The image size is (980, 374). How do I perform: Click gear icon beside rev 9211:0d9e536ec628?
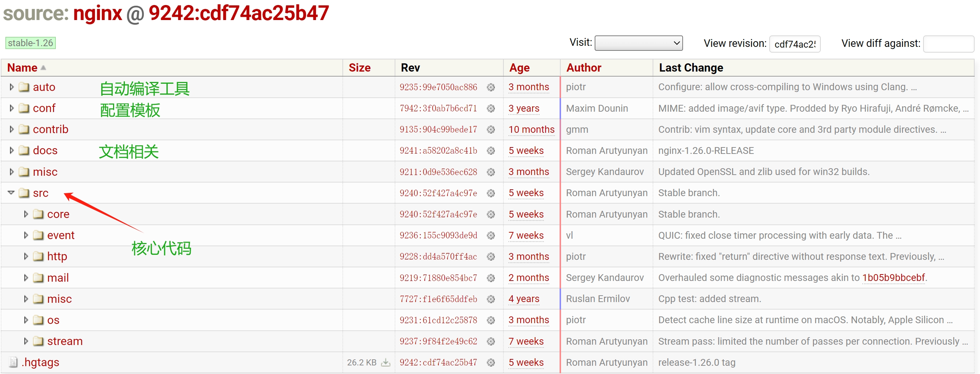[x=491, y=172]
